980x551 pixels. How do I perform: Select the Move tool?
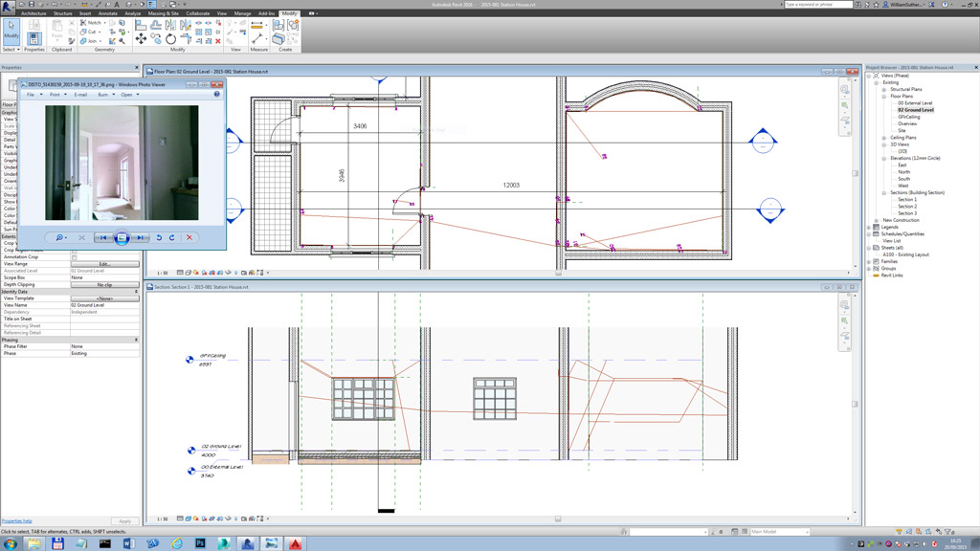[x=141, y=39]
